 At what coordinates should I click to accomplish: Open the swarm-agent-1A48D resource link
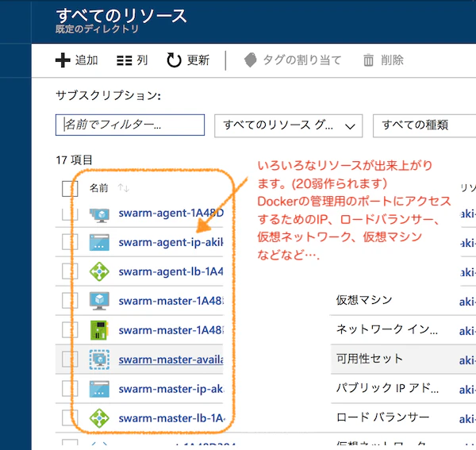pos(171,213)
